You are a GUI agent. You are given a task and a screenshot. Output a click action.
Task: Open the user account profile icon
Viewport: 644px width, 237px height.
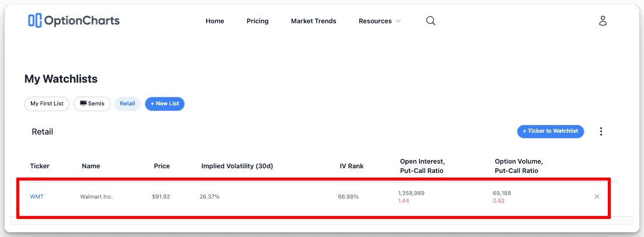[603, 21]
